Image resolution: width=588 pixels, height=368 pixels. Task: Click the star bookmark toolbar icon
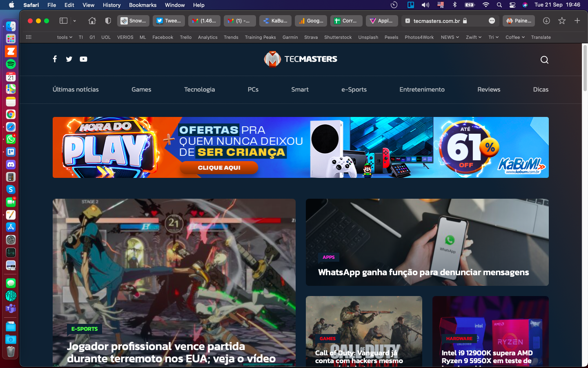[562, 20]
